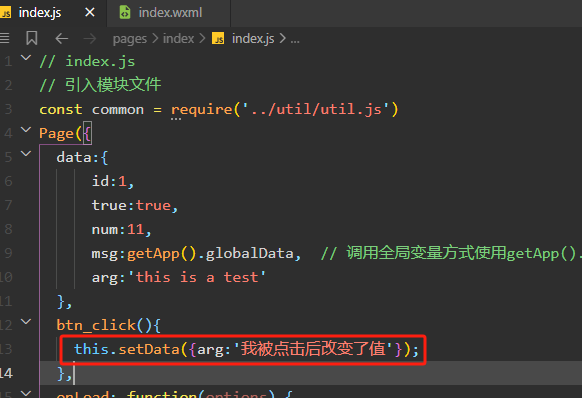This screenshot has width=582, height=398.
Task: Collapse the data object at line 5
Action: click(26, 153)
